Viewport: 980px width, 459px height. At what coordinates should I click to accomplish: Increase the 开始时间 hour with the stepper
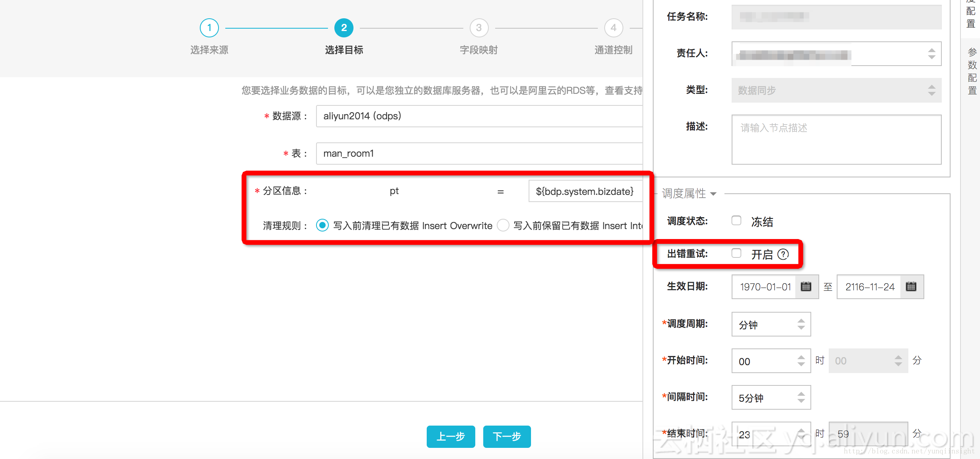801,357
